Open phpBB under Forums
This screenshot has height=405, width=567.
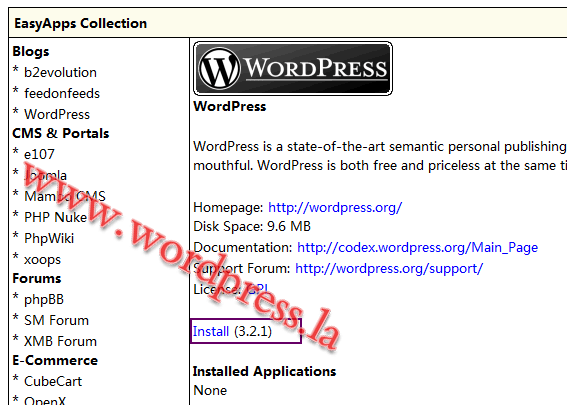click(44, 299)
